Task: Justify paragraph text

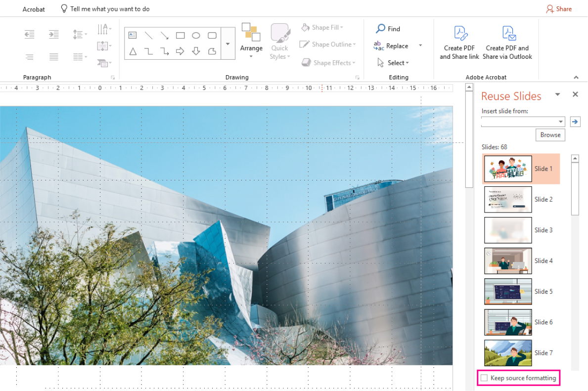Action: pos(53,57)
